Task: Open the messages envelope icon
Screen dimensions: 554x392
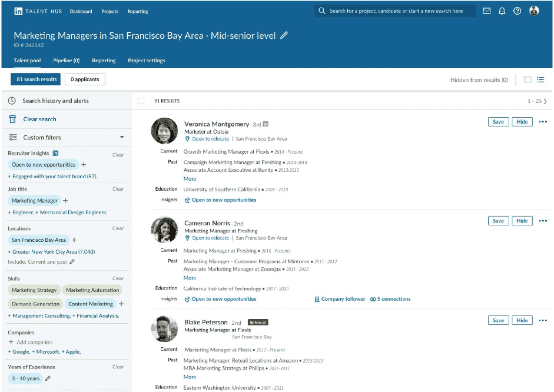Action: [486, 11]
